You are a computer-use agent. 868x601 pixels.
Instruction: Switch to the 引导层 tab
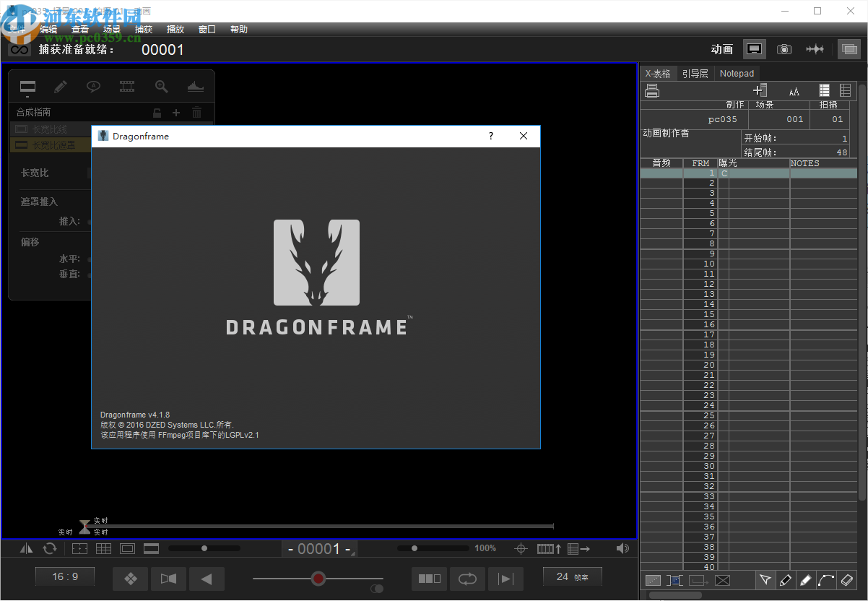[x=693, y=73]
